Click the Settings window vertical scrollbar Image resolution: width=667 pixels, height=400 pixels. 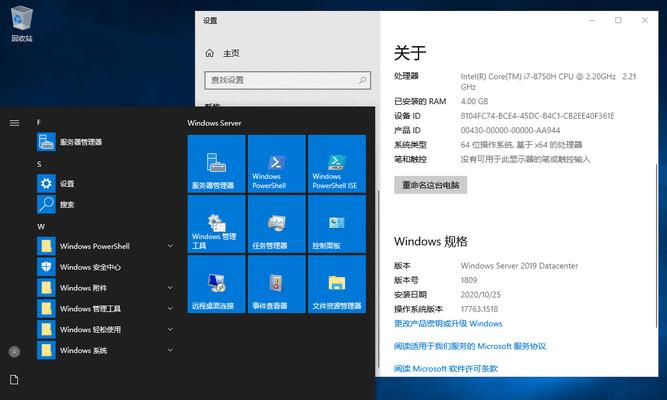pyautogui.click(x=656, y=246)
